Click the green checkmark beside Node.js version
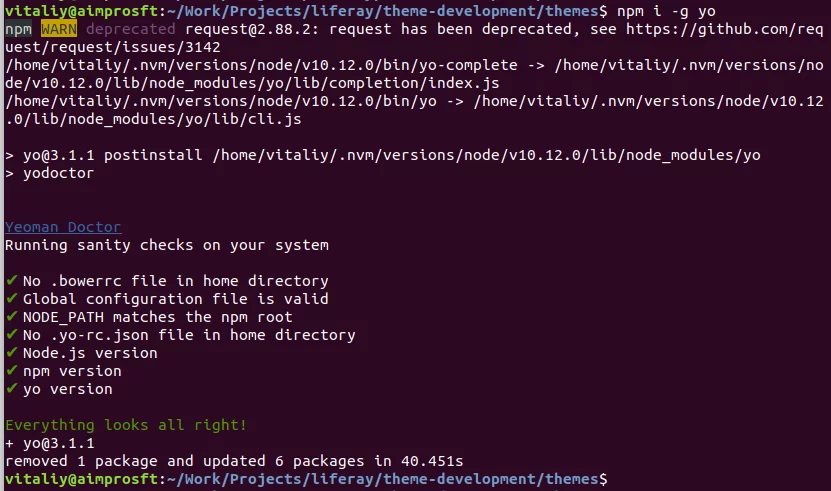Screen dimensions: 831x491 coord(12,352)
